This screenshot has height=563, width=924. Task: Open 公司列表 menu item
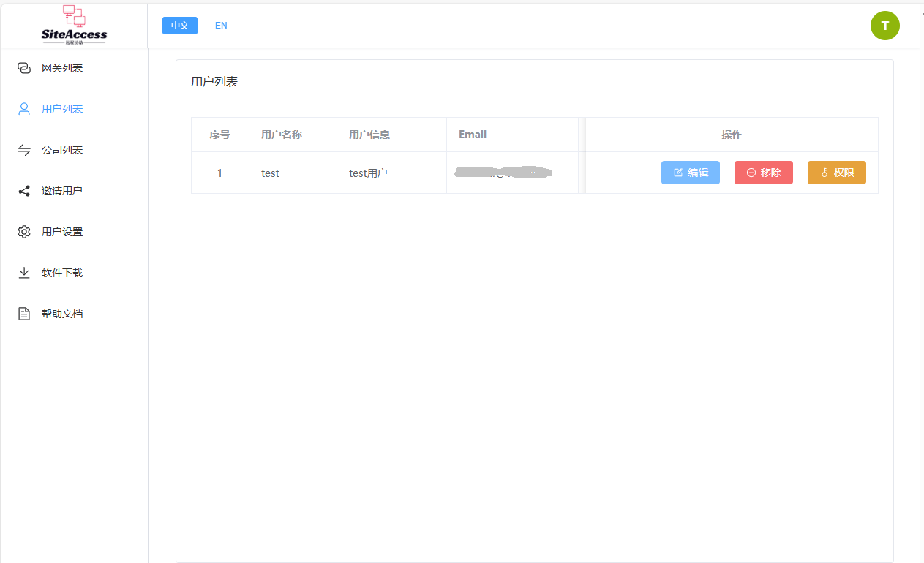pyautogui.click(x=62, y=150)
